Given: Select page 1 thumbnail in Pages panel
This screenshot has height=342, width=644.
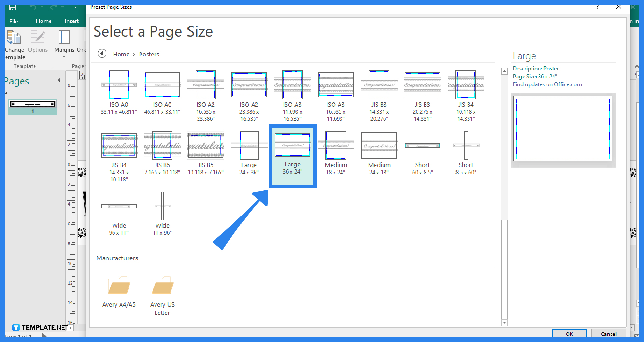Looking at the screenshot, I should click(x=33, y=107).
